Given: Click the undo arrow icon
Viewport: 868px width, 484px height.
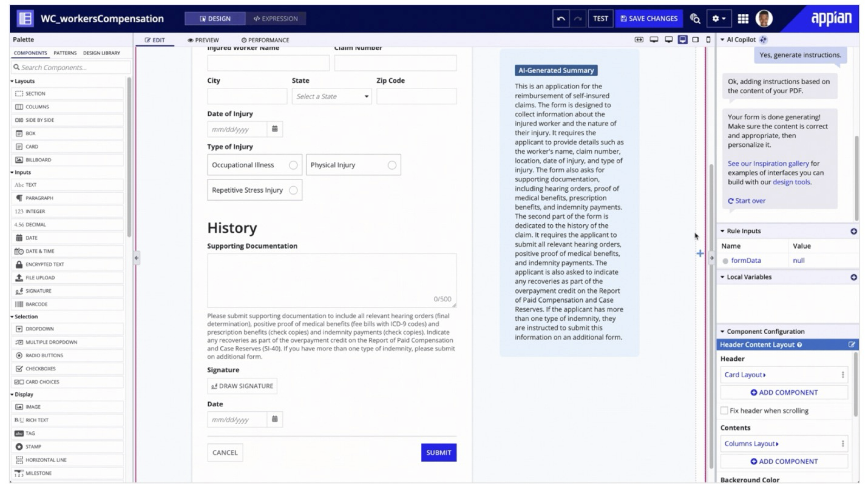Looking at the screenshot, I should click(561, 18).
